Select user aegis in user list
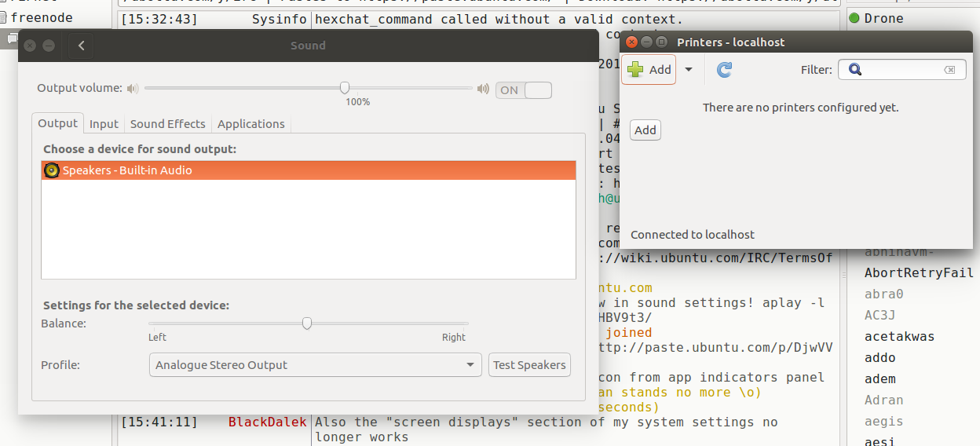The height and width of the screenshot is (446, 980). 883,422
